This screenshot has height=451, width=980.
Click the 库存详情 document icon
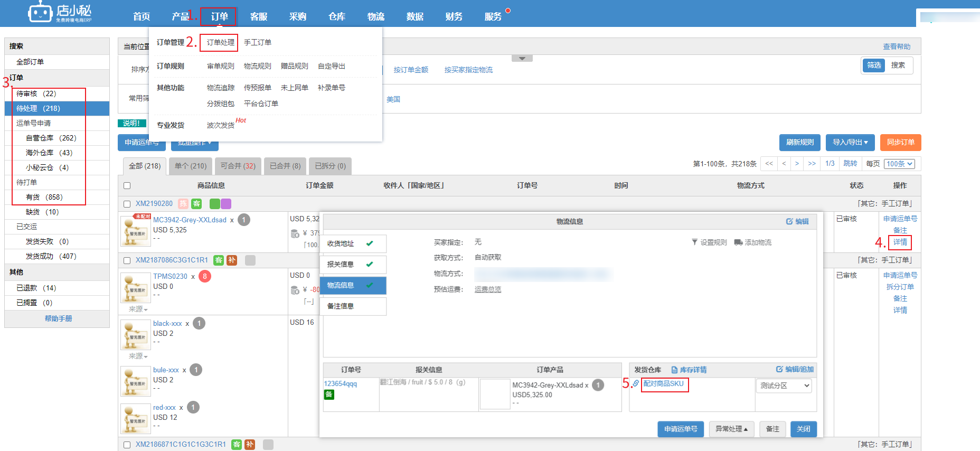coord(674,370)
